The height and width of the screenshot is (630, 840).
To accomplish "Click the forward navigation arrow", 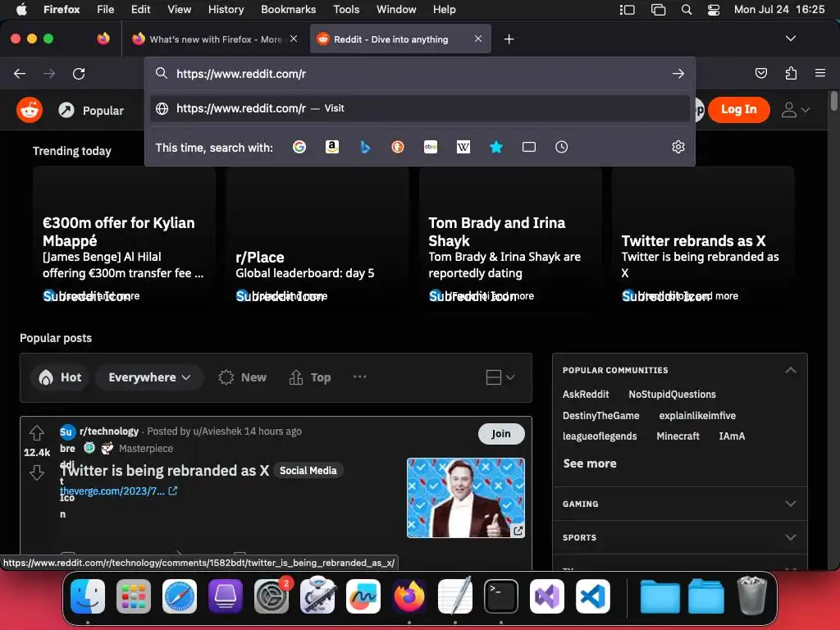I will point(49,73).
